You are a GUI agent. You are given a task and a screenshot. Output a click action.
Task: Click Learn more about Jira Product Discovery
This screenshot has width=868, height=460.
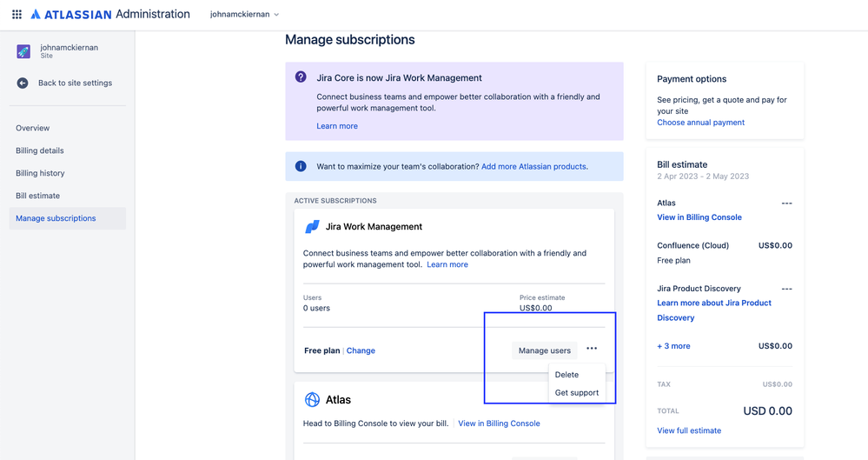[x=714, y=310]
